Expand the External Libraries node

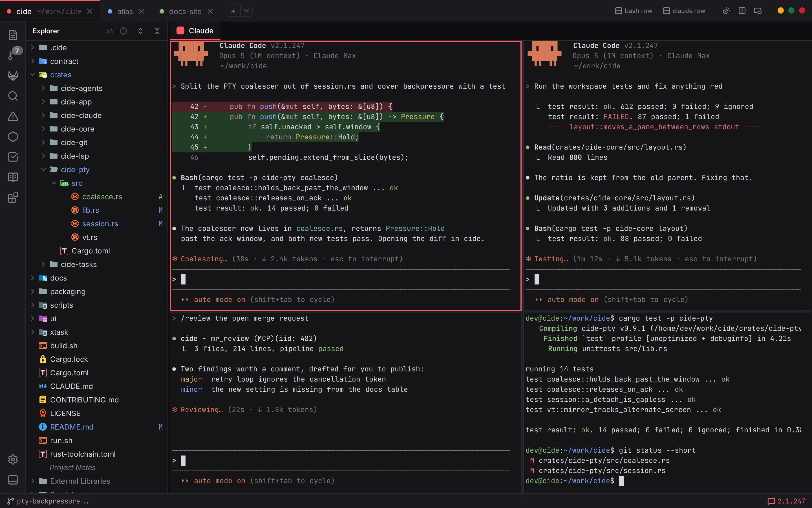click(x=32, y=481)
